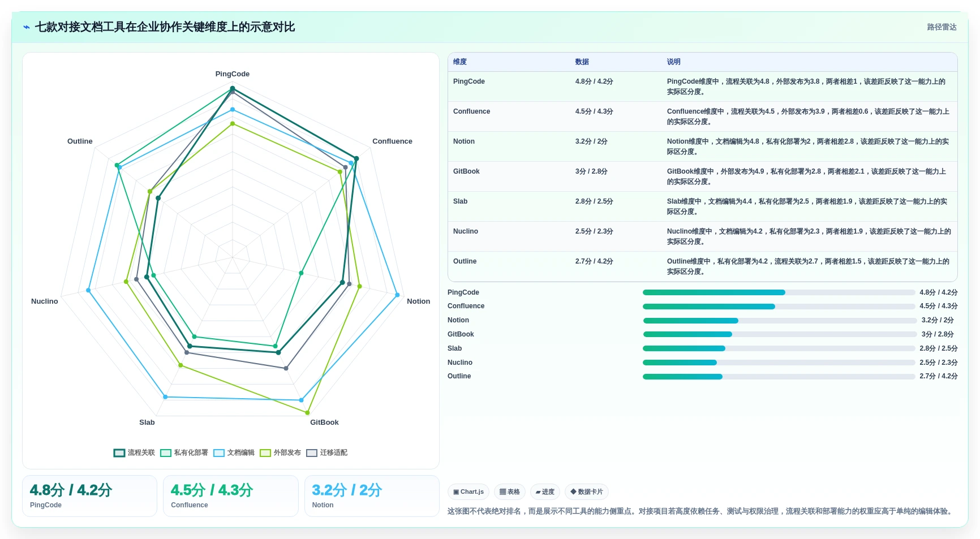Click the 说明 column header

tap(673, 62)
